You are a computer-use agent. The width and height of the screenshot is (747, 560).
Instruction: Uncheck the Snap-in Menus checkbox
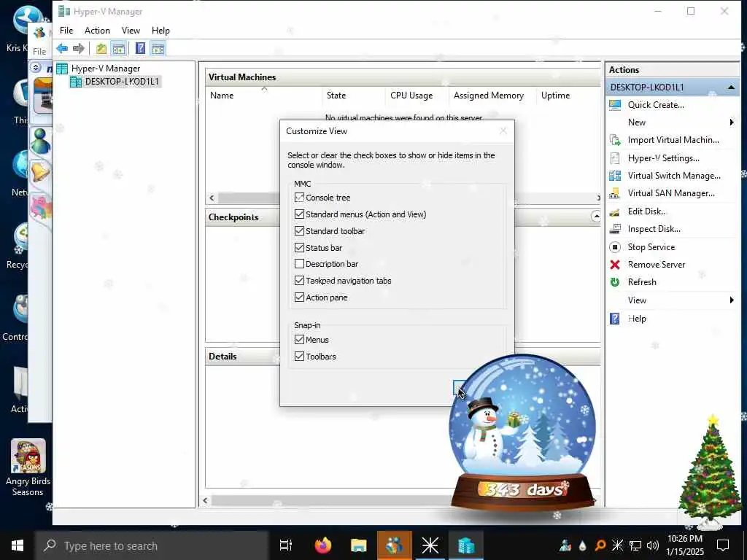click(x=299, y=340)
